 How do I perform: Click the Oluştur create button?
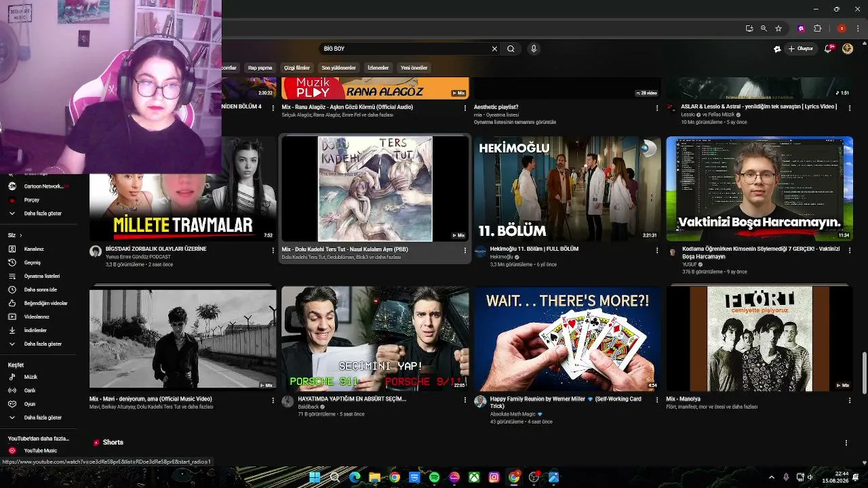click(801, 49)
